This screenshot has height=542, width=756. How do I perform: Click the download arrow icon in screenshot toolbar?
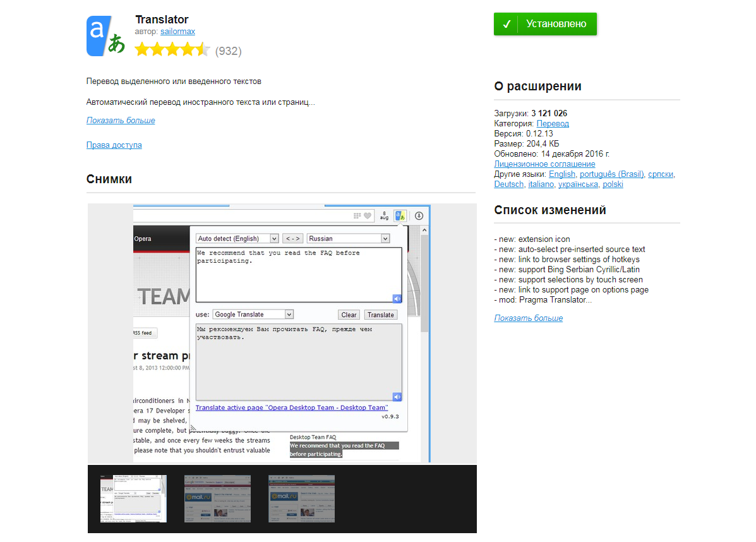point(419,215)
